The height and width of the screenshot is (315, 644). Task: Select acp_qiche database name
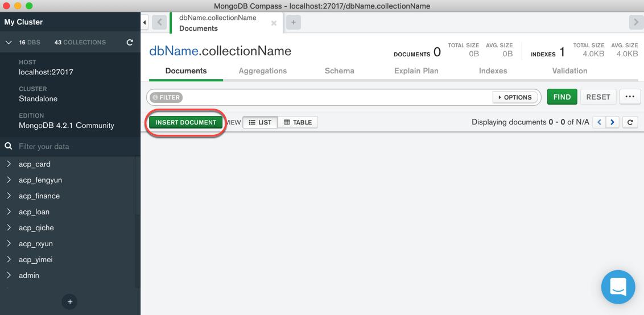tap(36, 228)
